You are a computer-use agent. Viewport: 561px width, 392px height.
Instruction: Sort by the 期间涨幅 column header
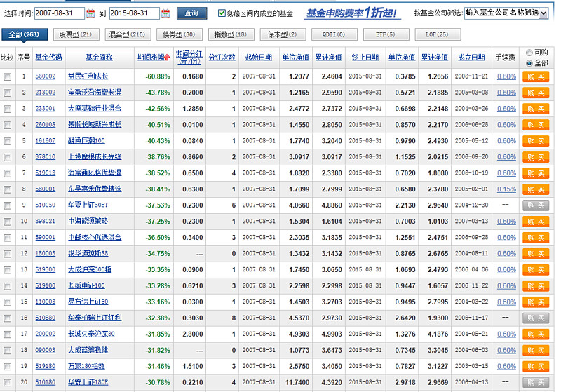point(151,58)
